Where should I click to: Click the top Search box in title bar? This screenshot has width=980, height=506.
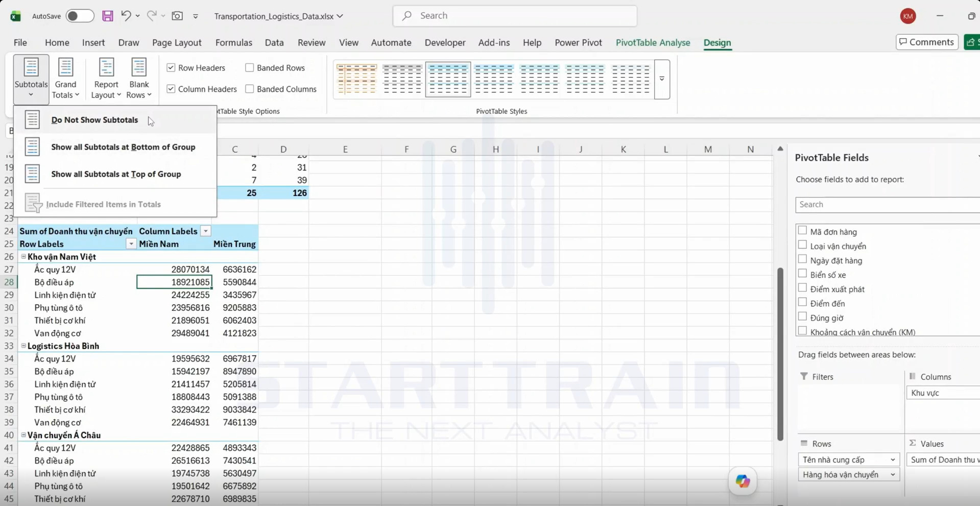click(515, 16)
